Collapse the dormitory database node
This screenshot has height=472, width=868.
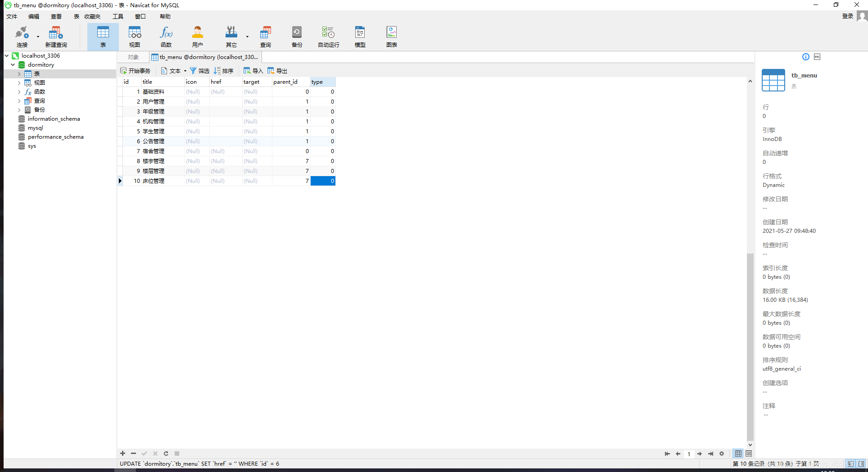(x=13, y=64)
